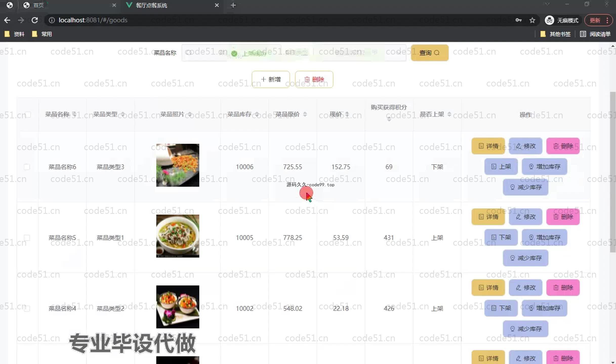
Task: Sort by 购买获得积分 column
Action: 389,119
